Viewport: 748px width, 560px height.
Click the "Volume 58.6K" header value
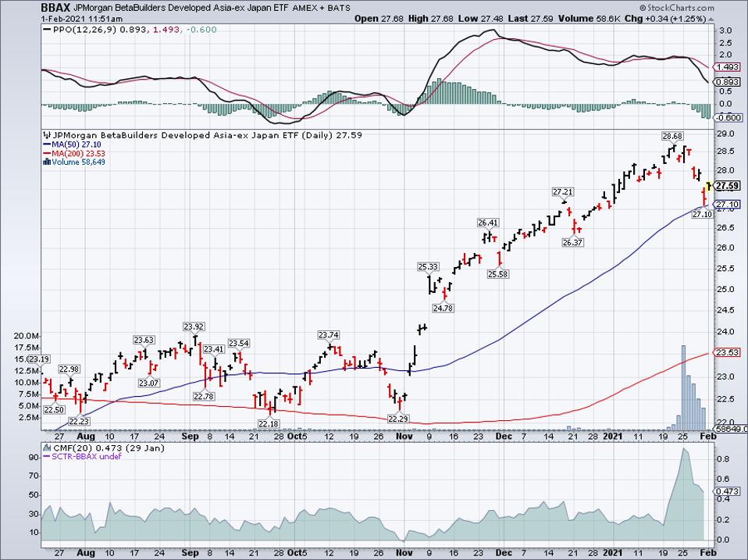tap(589, 19)
